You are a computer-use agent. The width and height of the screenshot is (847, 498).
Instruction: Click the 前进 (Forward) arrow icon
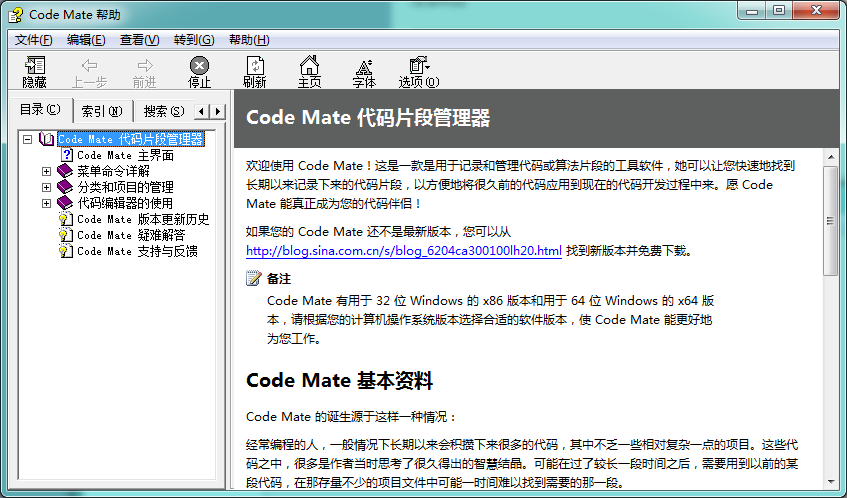[144, 65]
